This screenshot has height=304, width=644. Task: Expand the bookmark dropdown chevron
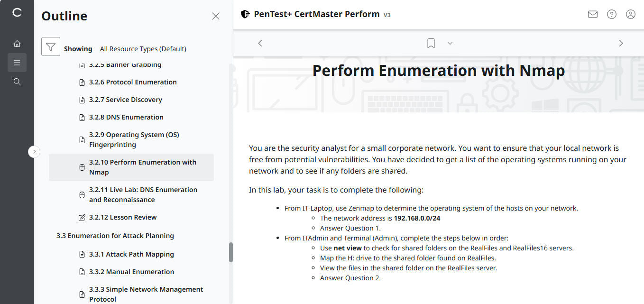point(450,43)
